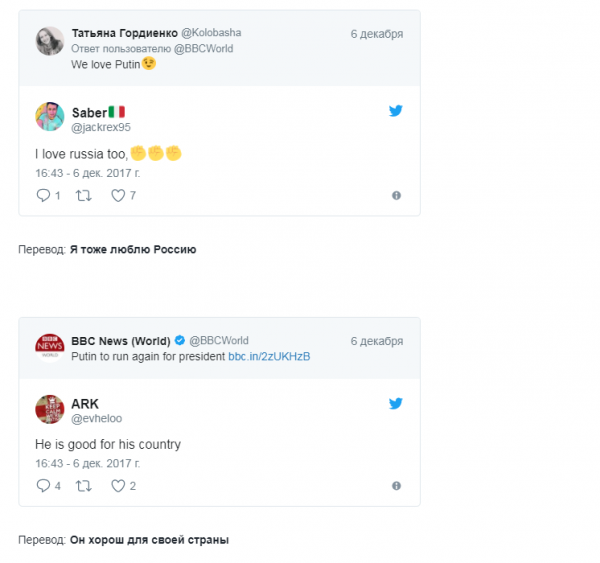This screenshot has height=563, width=600.
Task: Click Saber's profile avatar
Action: click(50, 117)
